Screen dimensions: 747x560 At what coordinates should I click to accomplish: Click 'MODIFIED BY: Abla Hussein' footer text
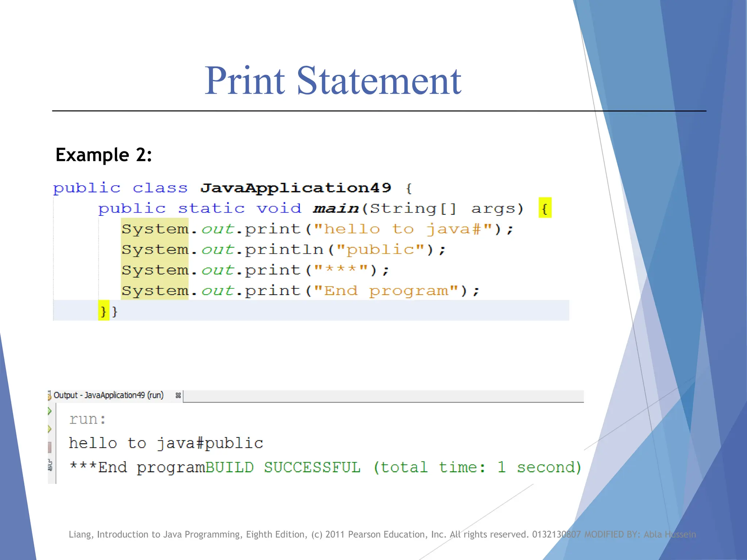(640, 534)
